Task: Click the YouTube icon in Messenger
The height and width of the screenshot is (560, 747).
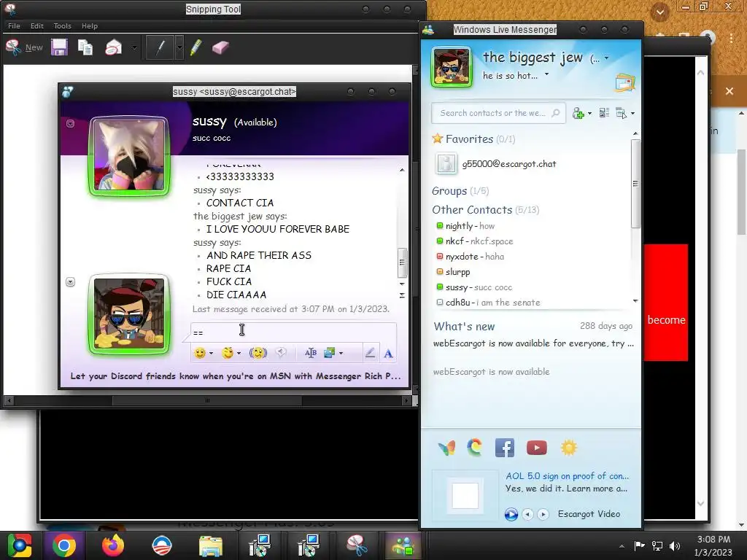Action: click(536, 448)
